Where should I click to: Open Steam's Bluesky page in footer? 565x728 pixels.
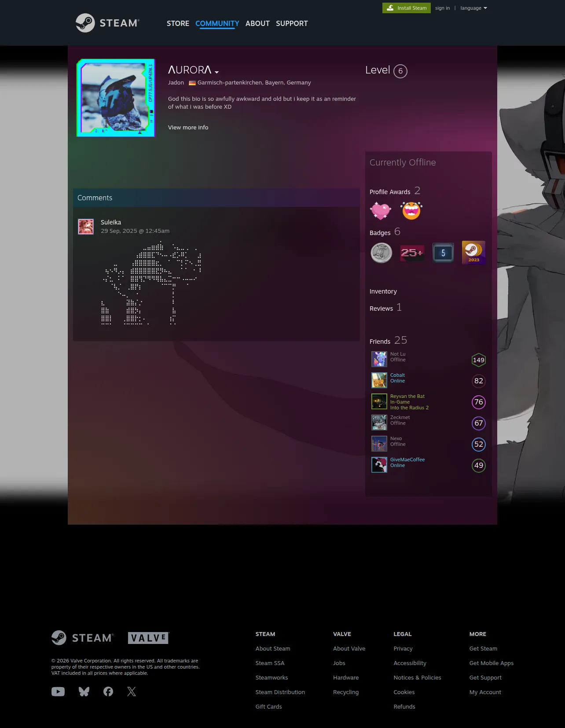84,691
